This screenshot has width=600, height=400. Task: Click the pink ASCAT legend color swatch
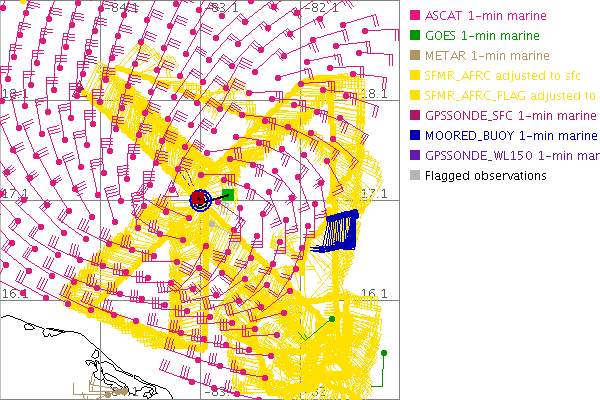click(x=415, y=15)
